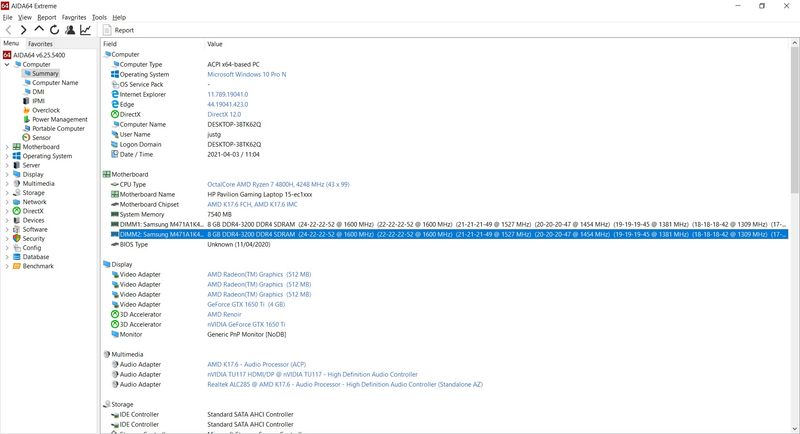The width and height of the screenshot is (800, 434).
Task: Select Summary in the sidebar tree
Action: (x=45, y=73)
